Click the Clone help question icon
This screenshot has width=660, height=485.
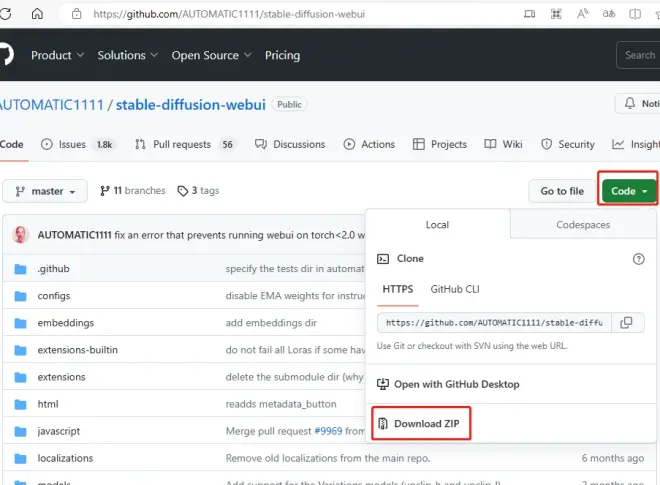tap(638, 258)
